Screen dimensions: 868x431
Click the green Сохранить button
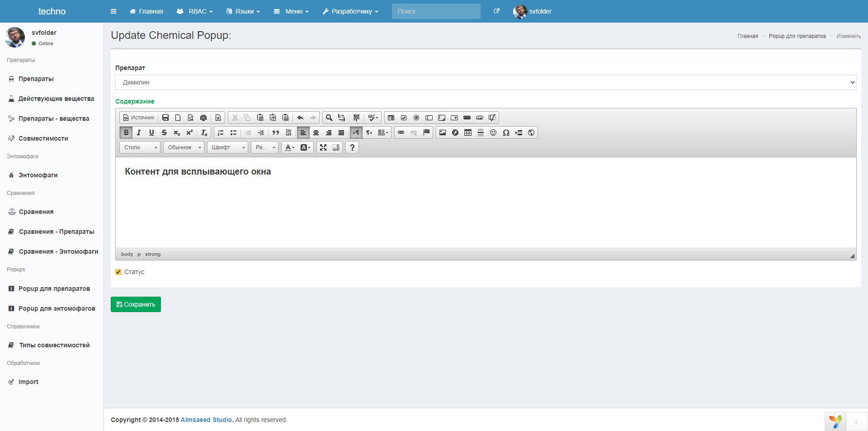tap(136, 304)
